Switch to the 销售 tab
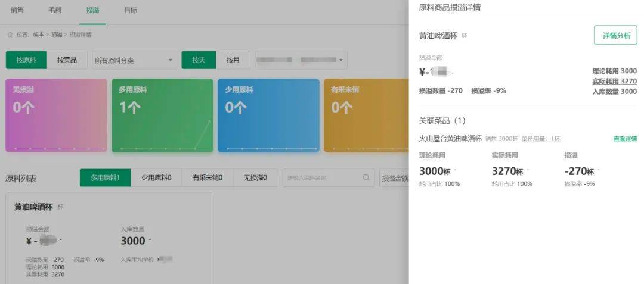 [17, 11]
